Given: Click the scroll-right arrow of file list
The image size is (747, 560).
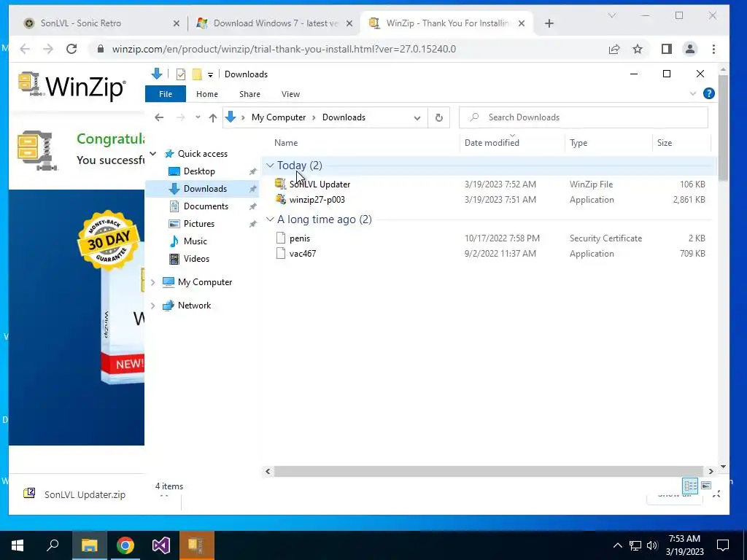Looking at the screenshot, I should tap(711, 471).
